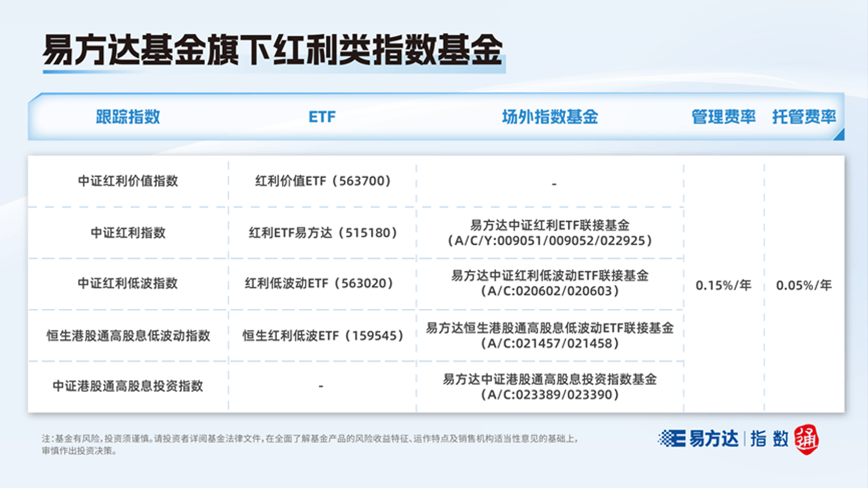Select the 中证红利低波指数 row
868x489 pixels.
[x=128, y=283]
